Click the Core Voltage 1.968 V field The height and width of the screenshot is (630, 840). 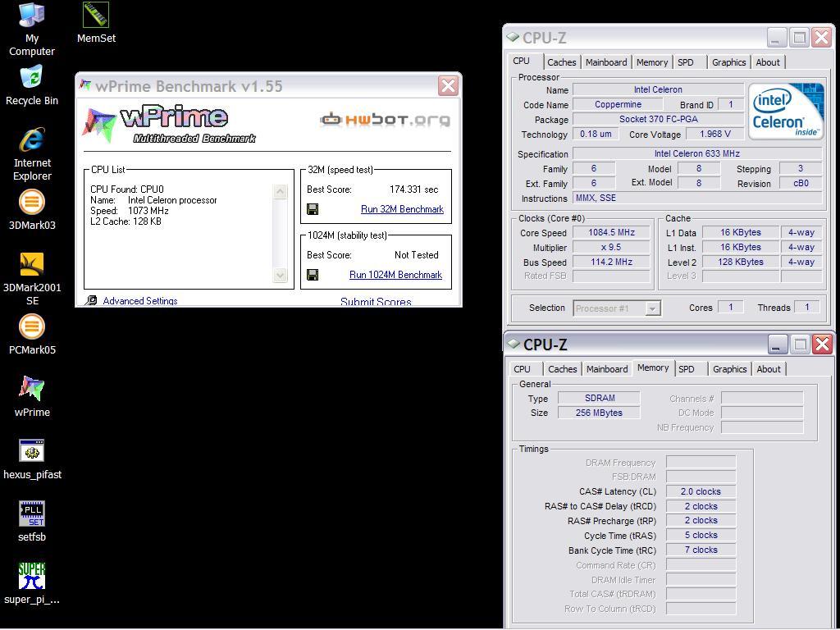(715, 134)
